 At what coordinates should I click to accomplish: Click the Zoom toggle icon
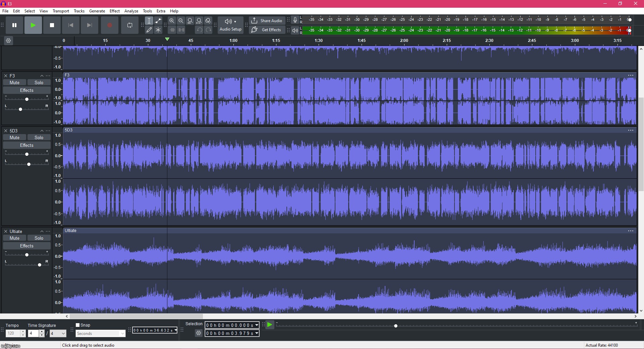tap(208, 21)
